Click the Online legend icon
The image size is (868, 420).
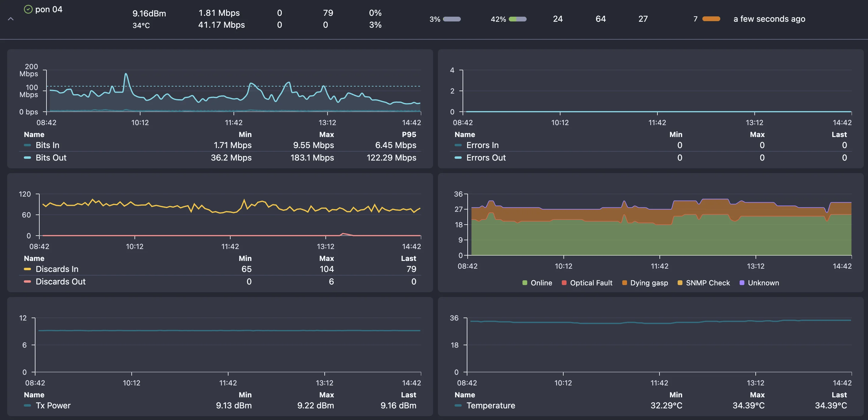525,283
